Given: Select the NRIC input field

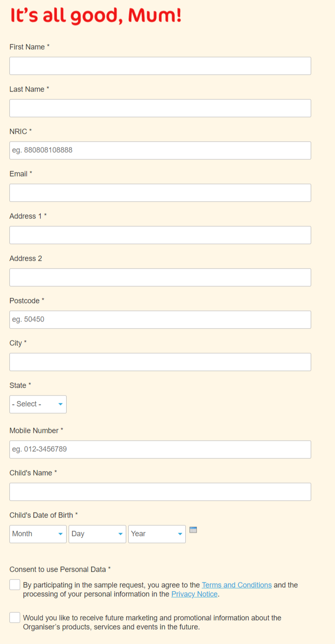Looking at the screenshot, I should click(x=160, y=150).
